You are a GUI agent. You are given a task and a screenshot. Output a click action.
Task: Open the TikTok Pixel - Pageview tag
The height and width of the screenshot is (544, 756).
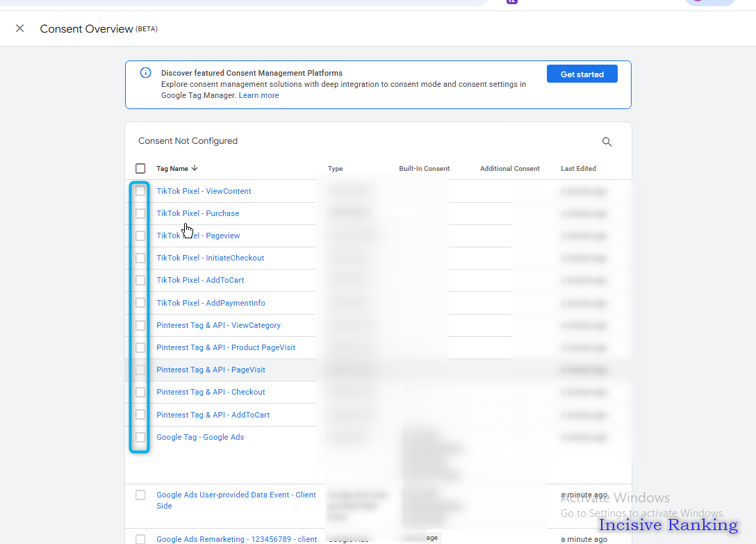point(198,236)
